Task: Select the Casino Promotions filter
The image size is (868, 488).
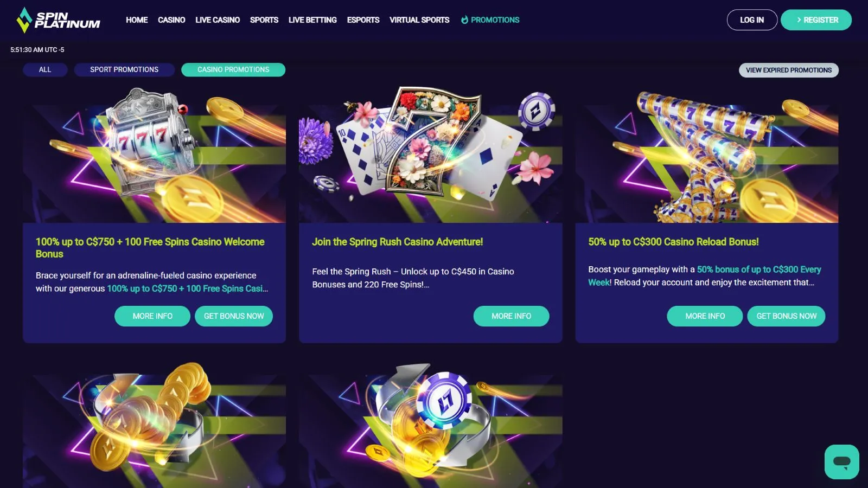Action: click(233, 70)
